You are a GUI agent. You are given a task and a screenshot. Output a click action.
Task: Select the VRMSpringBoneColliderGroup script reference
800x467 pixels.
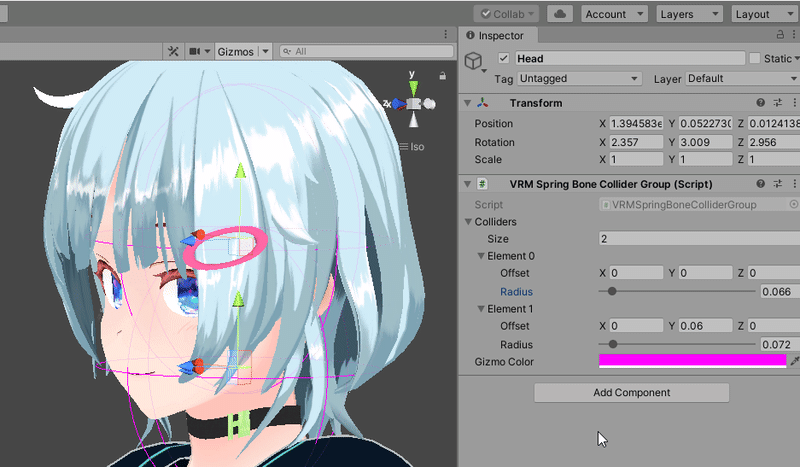693,205
